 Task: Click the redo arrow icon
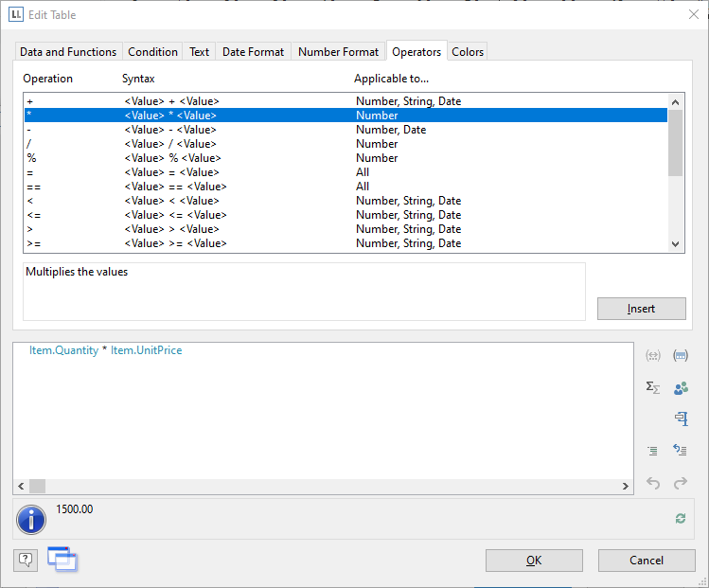point(680,483)
